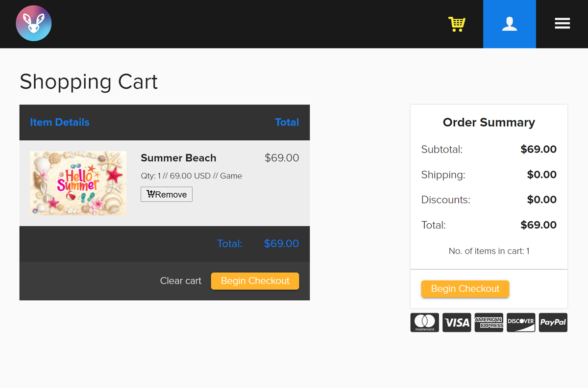Open the yellow shopping cart icon
The height and width of the screenshot is (388, 588).
tap(457, 24)
